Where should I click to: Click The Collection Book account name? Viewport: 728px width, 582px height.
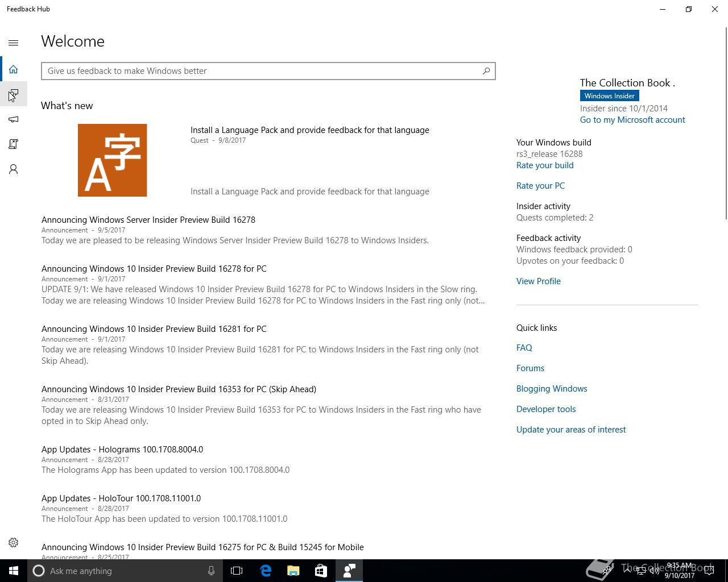point(627,83)
